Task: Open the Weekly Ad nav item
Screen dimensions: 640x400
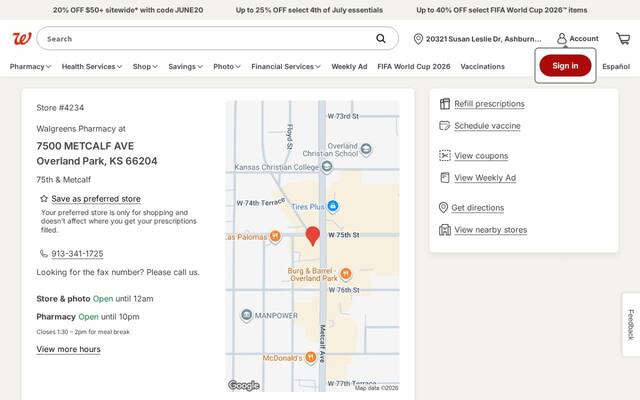Action: (x=349, y=67)
